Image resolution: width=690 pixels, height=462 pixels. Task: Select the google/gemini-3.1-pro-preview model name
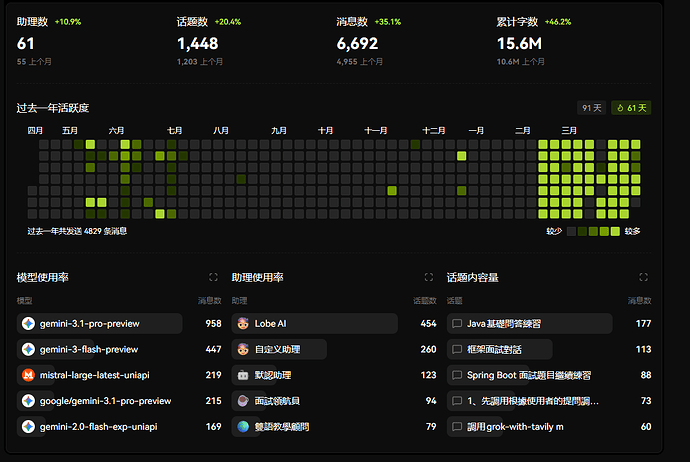pos(105,401)
